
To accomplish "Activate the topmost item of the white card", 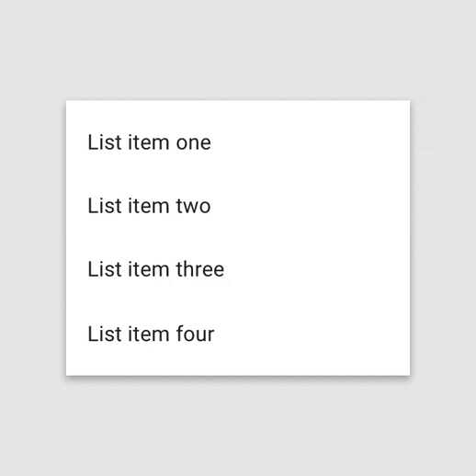I will click(x=238, y=142).
